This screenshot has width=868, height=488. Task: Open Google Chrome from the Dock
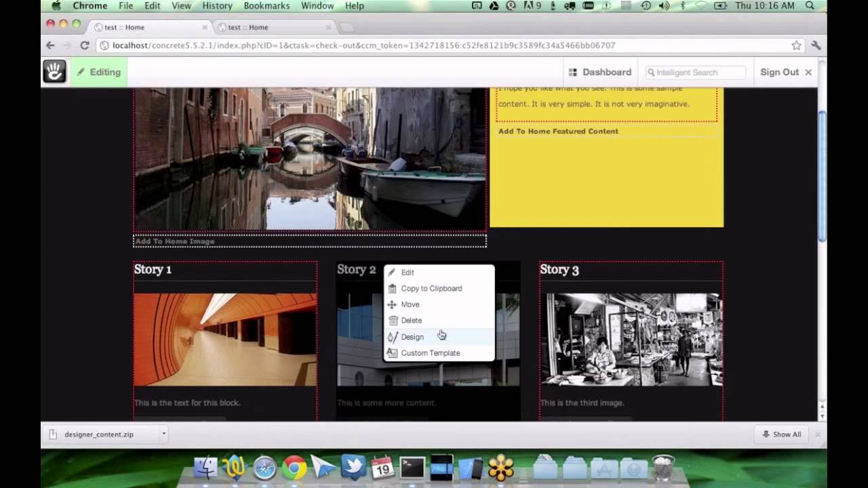[x=294, y=468]
